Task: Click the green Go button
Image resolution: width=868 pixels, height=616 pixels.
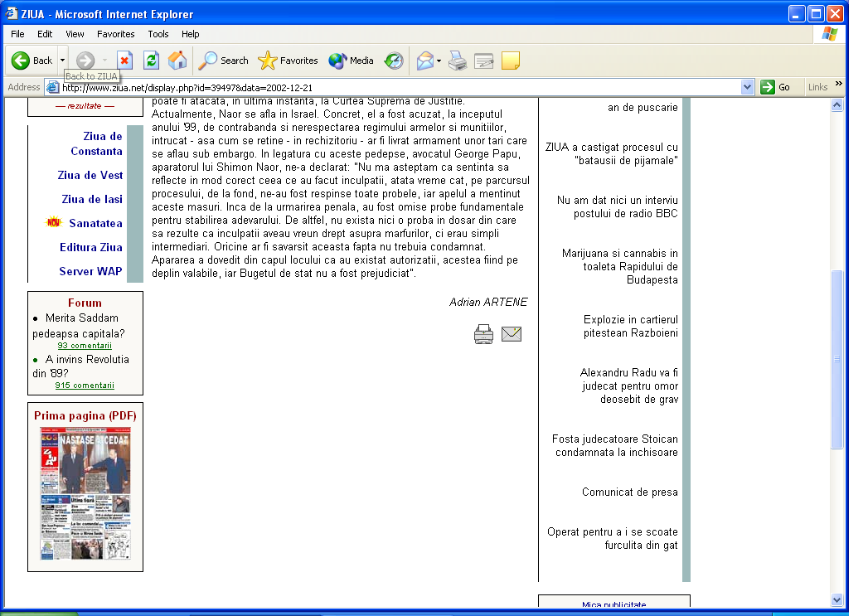Action: 775,87
